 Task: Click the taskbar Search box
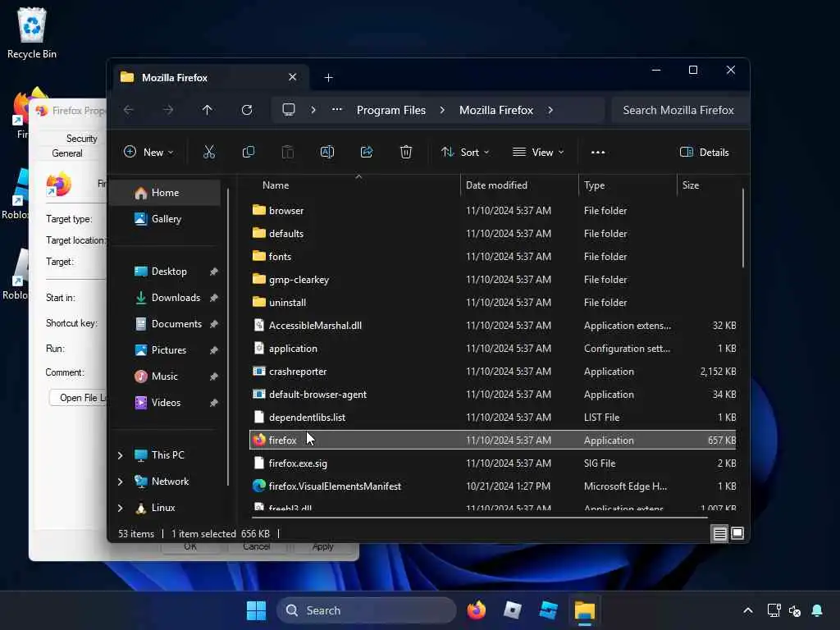tap(367, 610)
